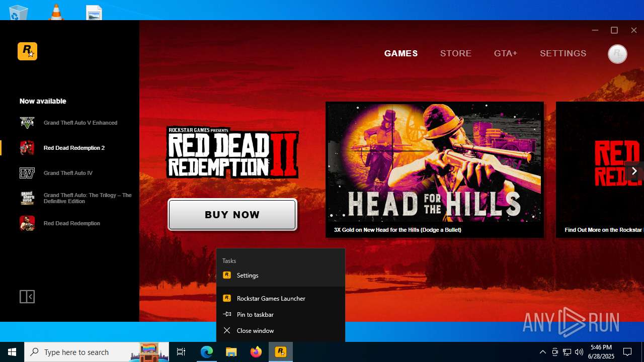This screenshot has width=644, height=362.
Task: Show hidden system tray icons
Action: click(542, 352)
